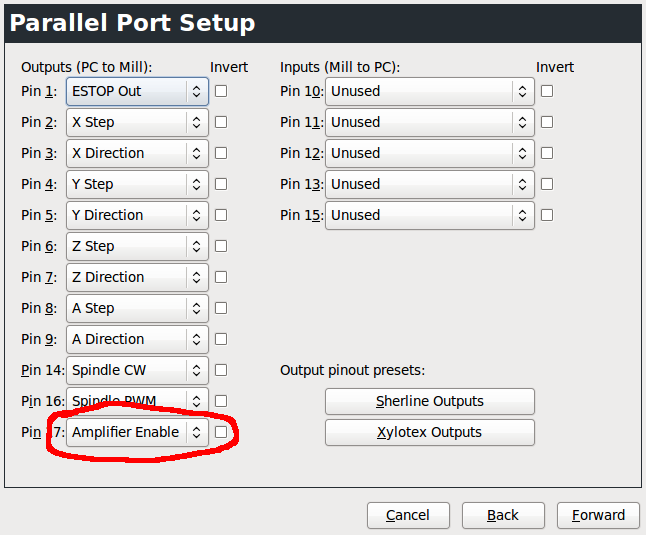646x535 pixels.
Task: Toggle Invert for Pin 6 Z Step
Action: (221, 246)
